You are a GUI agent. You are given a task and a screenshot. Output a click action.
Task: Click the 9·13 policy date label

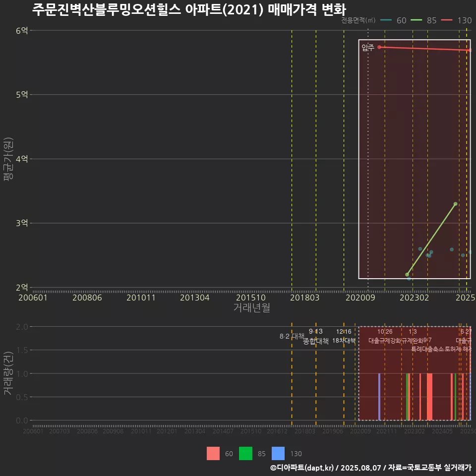pyautogui.click(x=316, y=332)
